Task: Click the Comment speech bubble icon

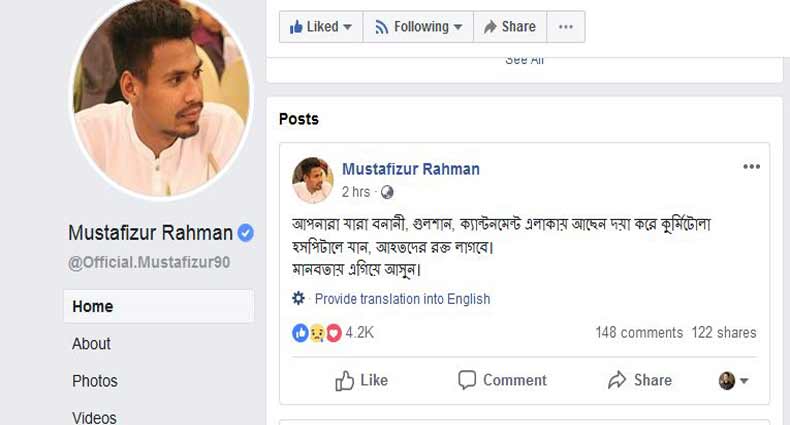Action: click(467, 380)
